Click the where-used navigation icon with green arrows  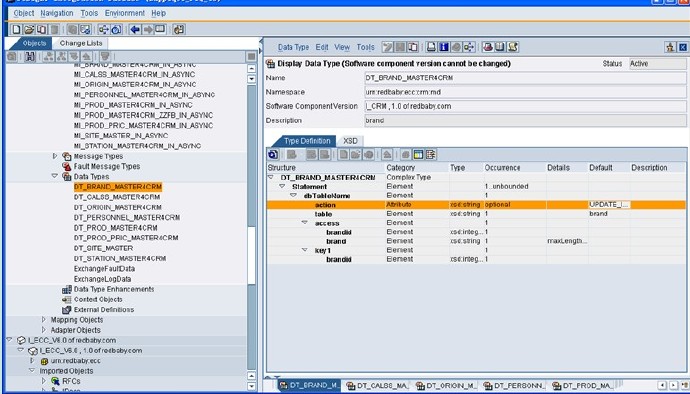[104, 29]
